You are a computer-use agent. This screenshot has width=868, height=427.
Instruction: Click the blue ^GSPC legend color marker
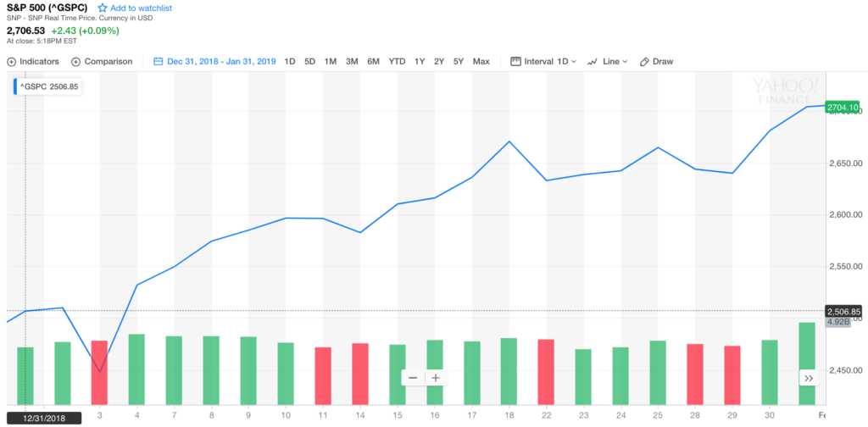[15, 86]
